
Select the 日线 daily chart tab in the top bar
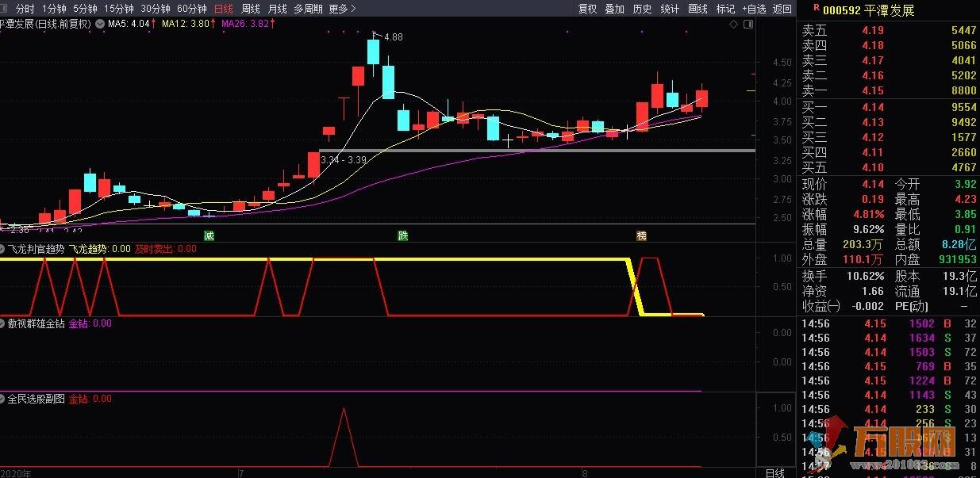pyautogui.click(x=224, y=9)
